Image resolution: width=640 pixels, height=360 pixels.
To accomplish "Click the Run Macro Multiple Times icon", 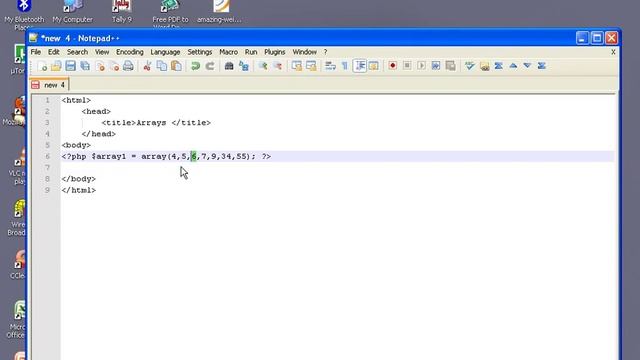I will coord(436,66).
